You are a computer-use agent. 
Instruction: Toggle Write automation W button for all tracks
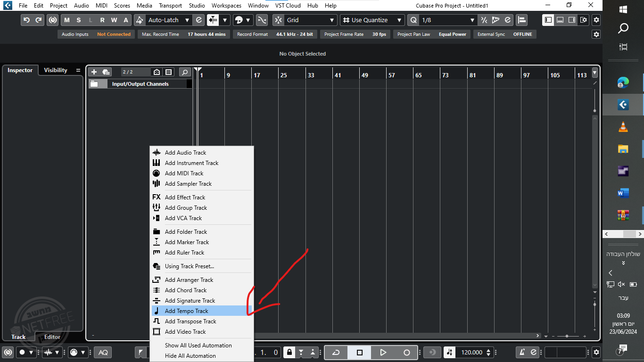[x=114, y=20]
